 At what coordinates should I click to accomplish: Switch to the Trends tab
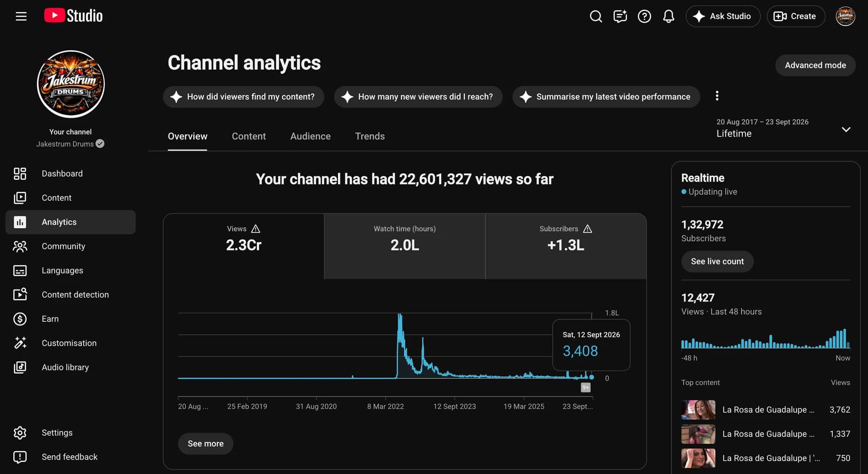370,136
